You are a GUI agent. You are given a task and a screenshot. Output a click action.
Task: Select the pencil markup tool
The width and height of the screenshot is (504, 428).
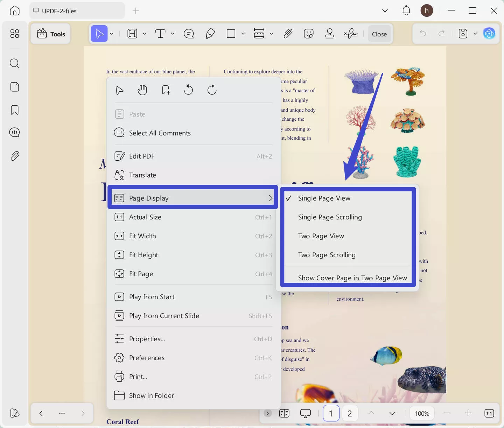210,34
